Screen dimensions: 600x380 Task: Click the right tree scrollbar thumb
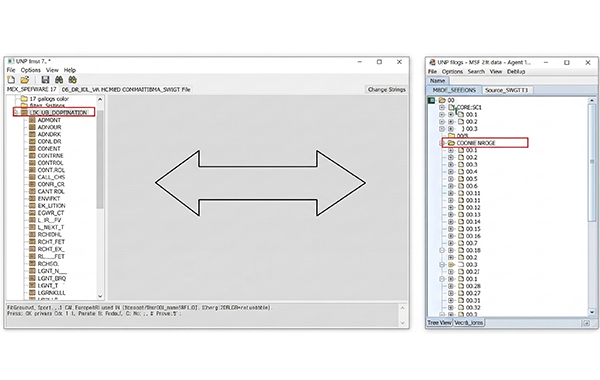[592, 162]
